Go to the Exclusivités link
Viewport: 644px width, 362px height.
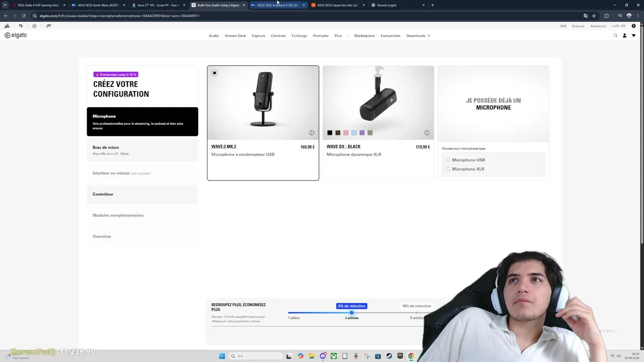pyautogui.click(x=390, y=36)
